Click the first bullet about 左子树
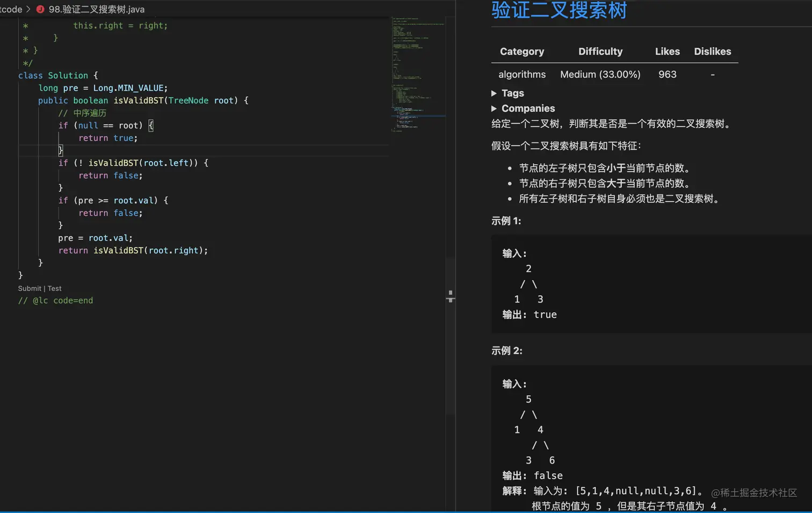 606,168
